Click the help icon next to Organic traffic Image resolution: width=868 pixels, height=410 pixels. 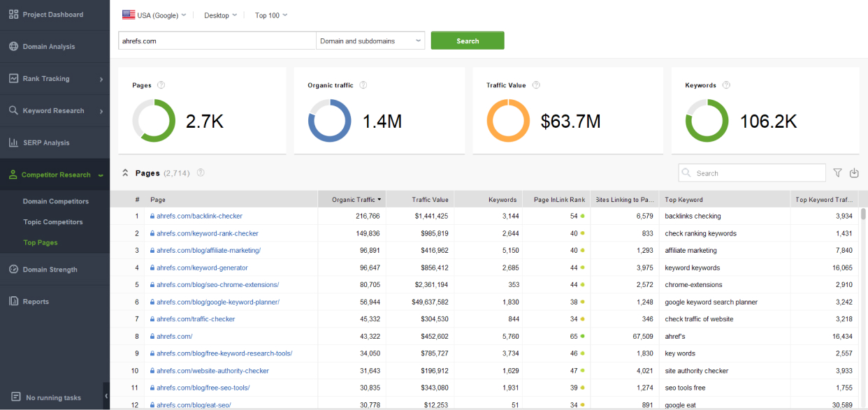pos(363,85)
